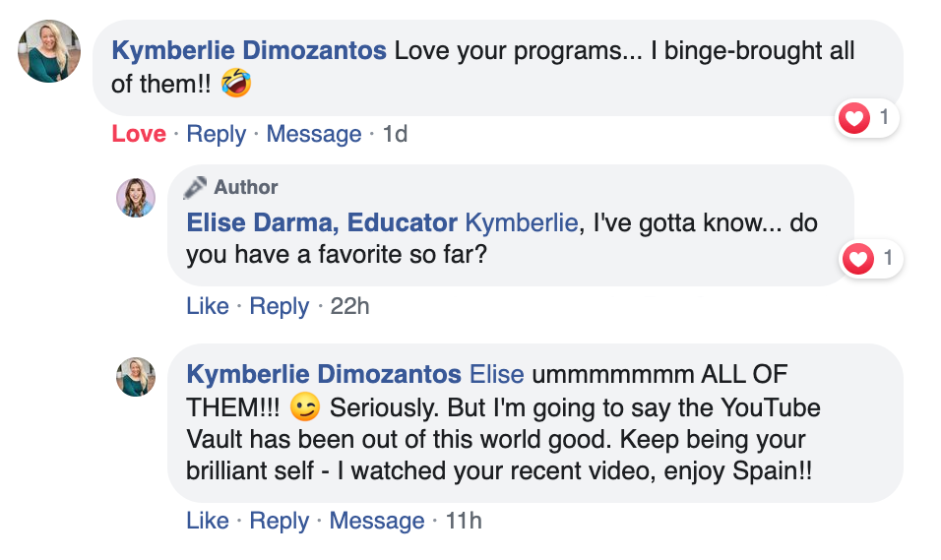
Task: Reply to Kymberlie's last comment
Action: coord(279,520)
